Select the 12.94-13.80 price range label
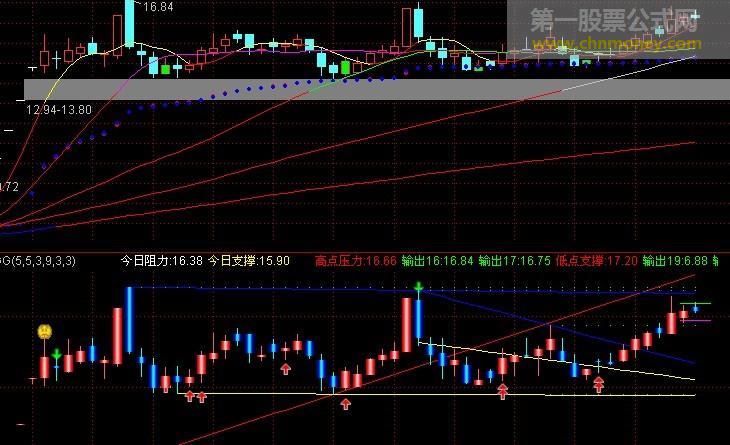Screen dimensions: 730x445 pos(60,108)
